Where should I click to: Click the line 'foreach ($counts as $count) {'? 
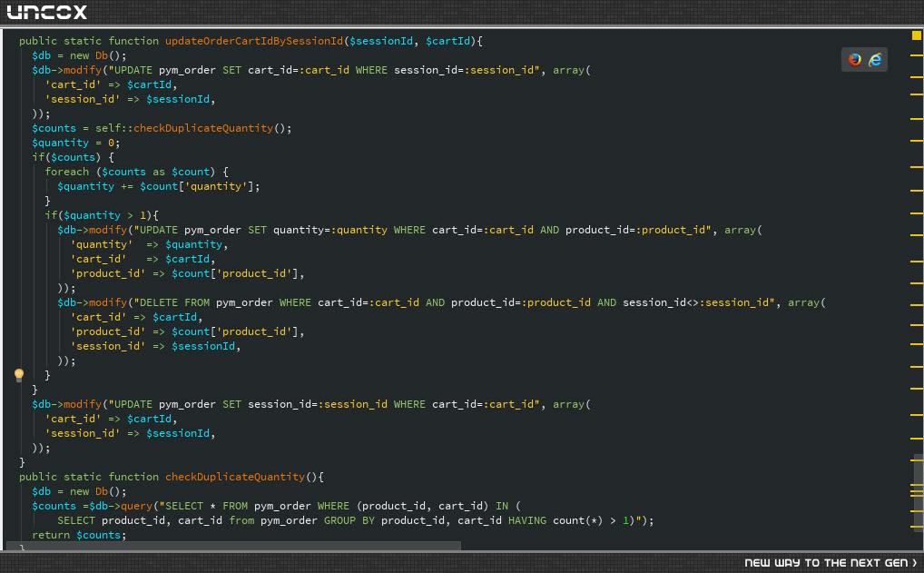click(137, 172)
